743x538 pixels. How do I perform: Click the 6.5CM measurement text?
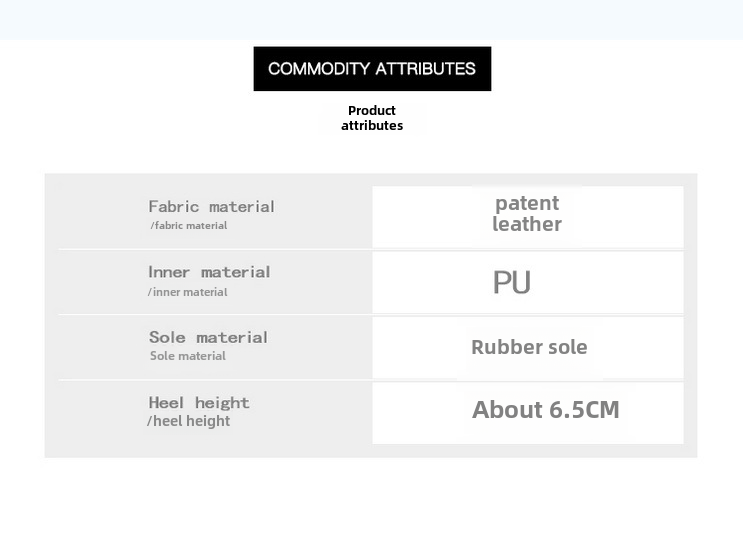[584, 410]
